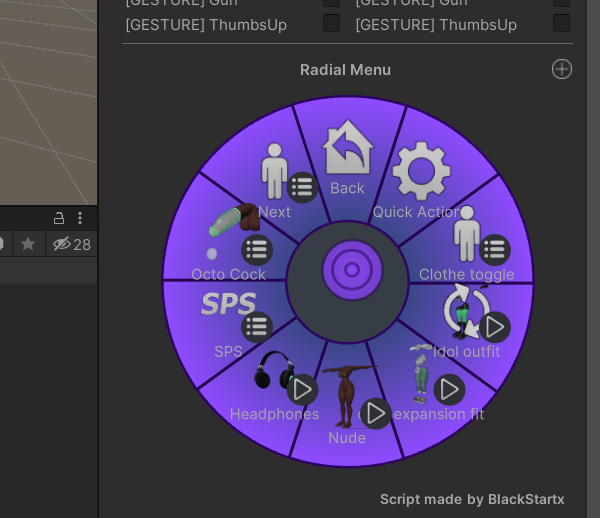
Task: Click the Back label text
Action: pyautogui.click(x=347, y=188)
